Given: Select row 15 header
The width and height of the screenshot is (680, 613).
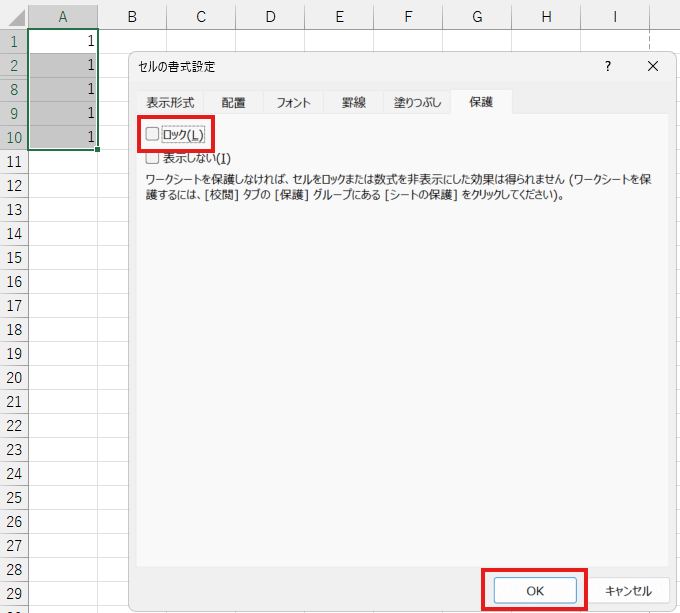Looking at the screenshot, I should tap(14, 258).
